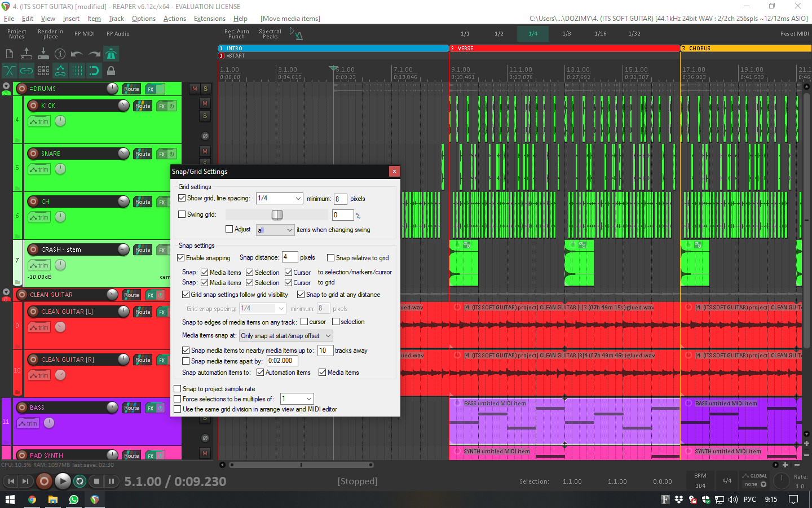Image resolution: width=812 pixels, height=508 pixels.
Task: Click the =DRUMS track volume knob
Action: click(x=113, y=89)
